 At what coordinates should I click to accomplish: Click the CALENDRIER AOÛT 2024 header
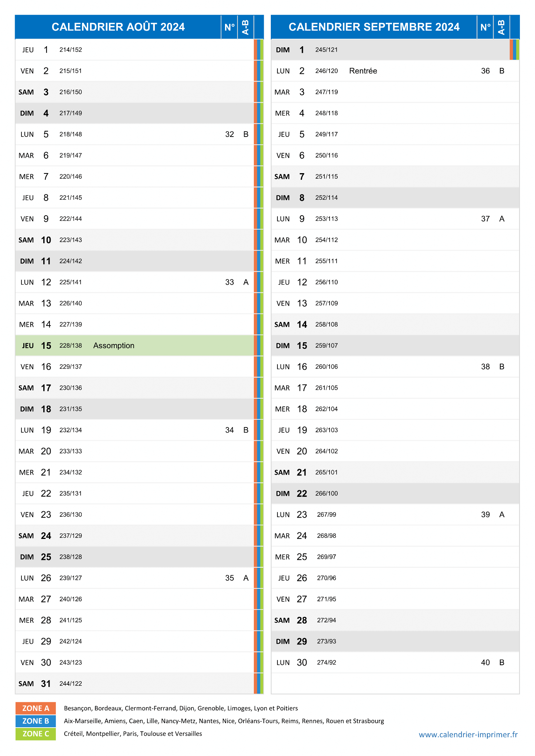pyautogui.click(x=118, y=27)
